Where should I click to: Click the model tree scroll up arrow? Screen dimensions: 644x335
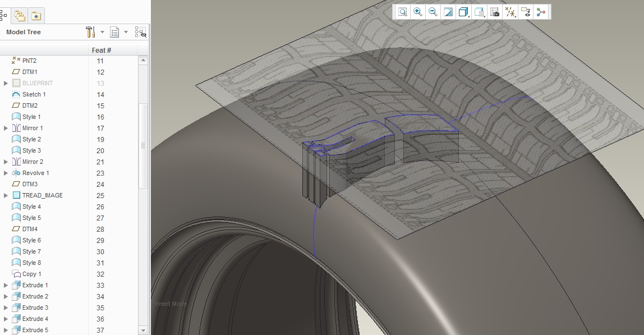pyautogui.click(x=143, y=60)
